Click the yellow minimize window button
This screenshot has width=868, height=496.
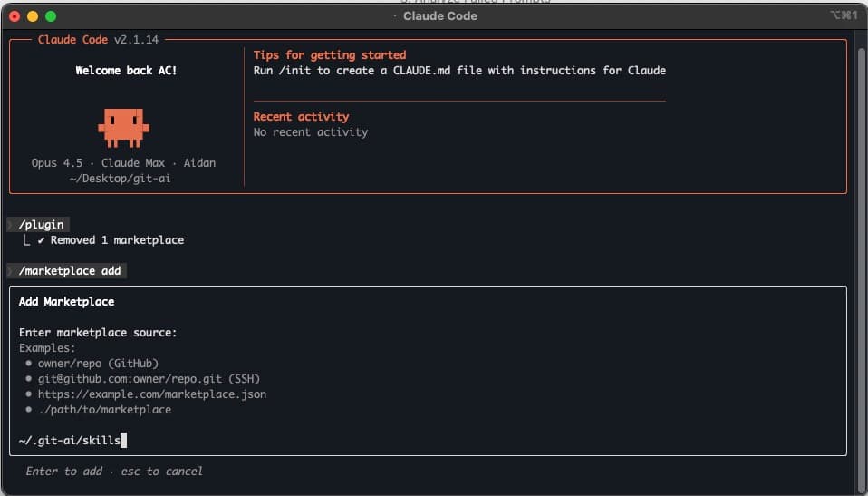pos(33,16)
